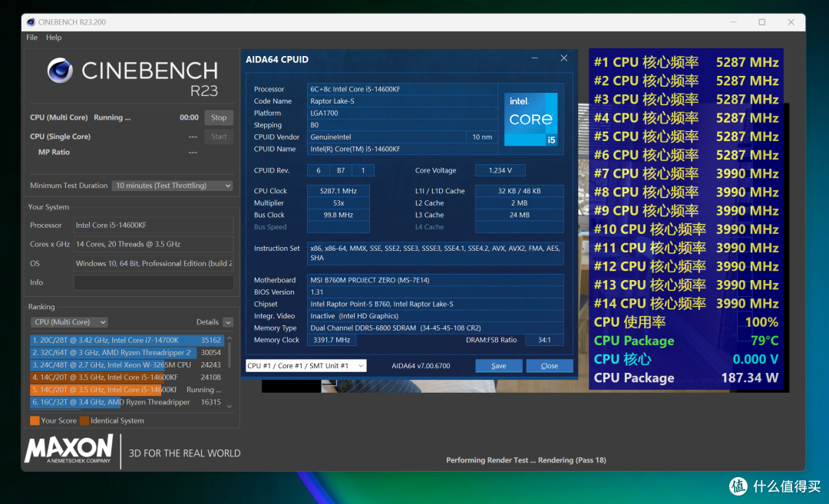Stop the CPU Multi Core test
The height and width of the screenshot is (504, 829).
coord(219,117)
